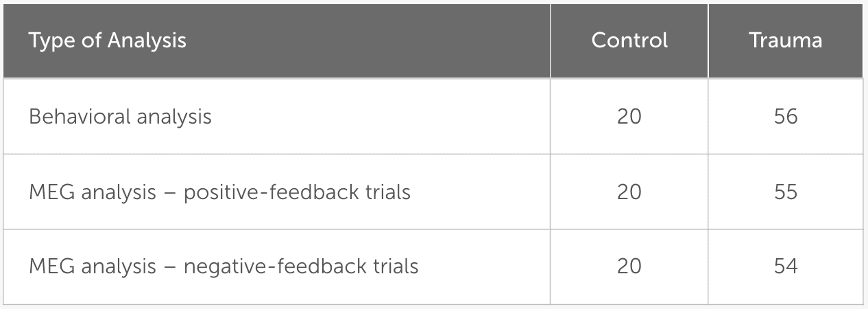Select the 'MEG analysis – positive-feedback trials' label
The image size is (868, 309).
pos(219,192)
